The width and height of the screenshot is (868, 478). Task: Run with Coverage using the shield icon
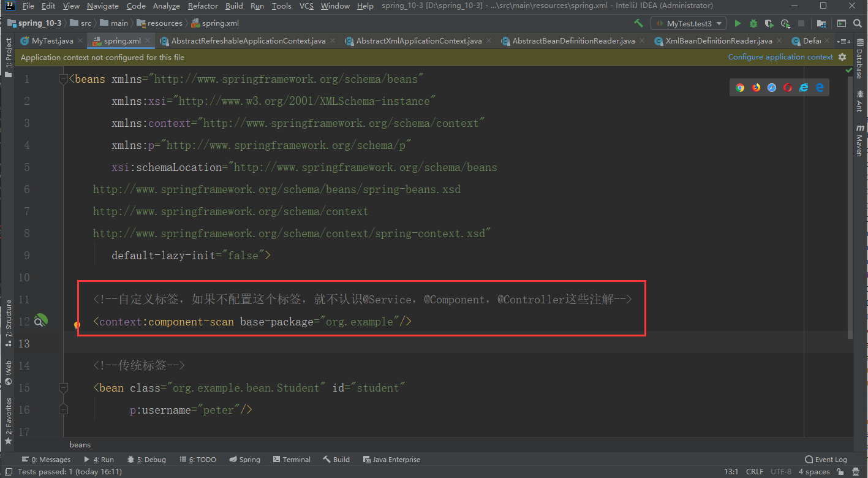(770, 23)
